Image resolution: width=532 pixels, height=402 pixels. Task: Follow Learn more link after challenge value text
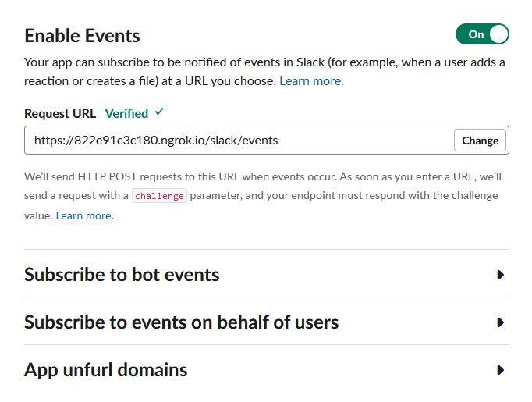click(84, 215)
